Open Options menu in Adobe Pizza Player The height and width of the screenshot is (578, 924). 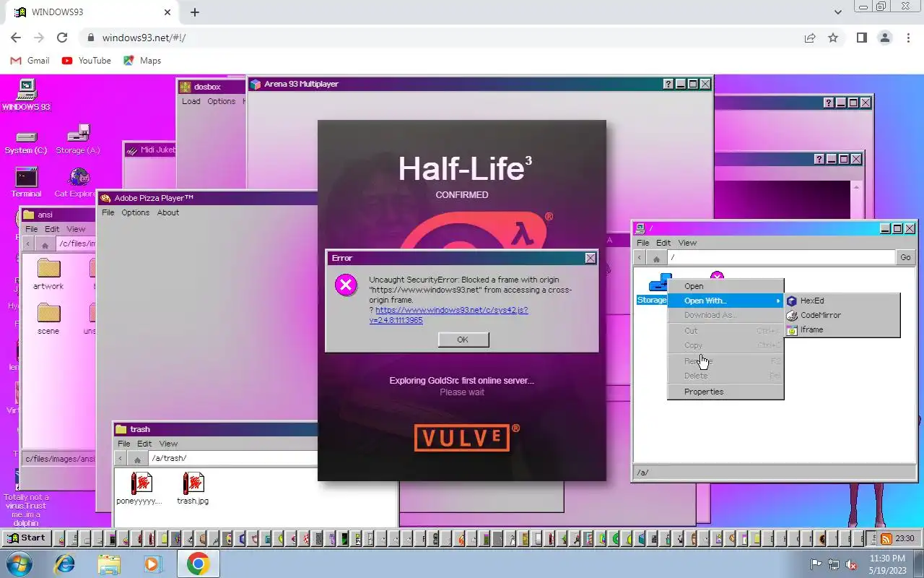[x=135, y=212]
